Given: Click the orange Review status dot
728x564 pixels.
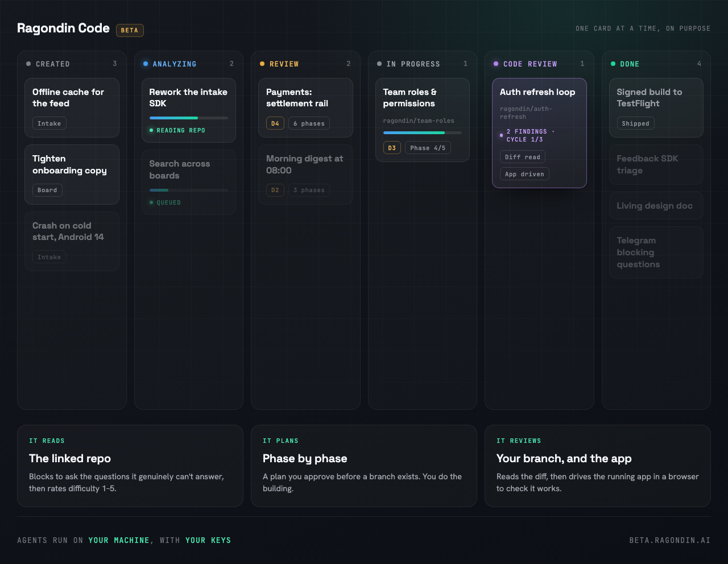Looking at the screenshot, I should (262, 64).
